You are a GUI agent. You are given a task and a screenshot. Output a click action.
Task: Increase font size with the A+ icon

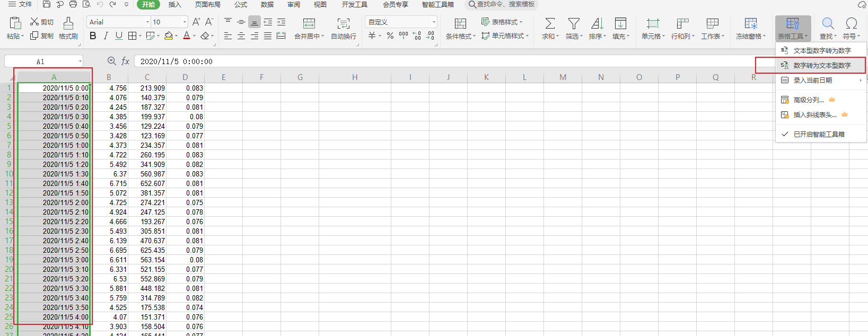coord(196,22)
